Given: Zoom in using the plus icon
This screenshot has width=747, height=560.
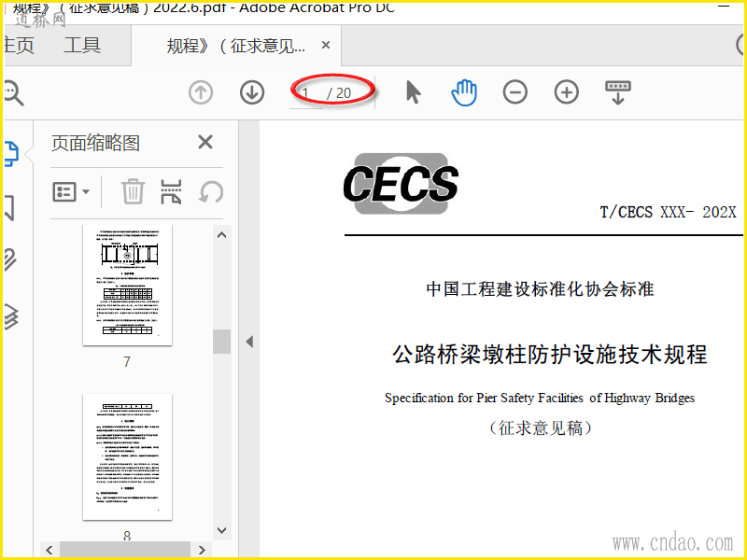Looking at the screenshot, I should (x=567, y=92).
